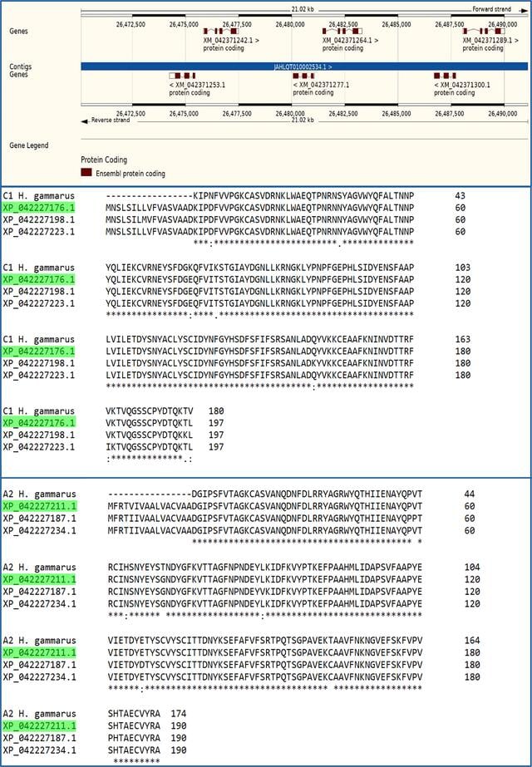The image size is (532, 767).
Task: Click the XP_042227187.1 label in the PHTAECVYRA row
Action: click(x=40, y=738)
